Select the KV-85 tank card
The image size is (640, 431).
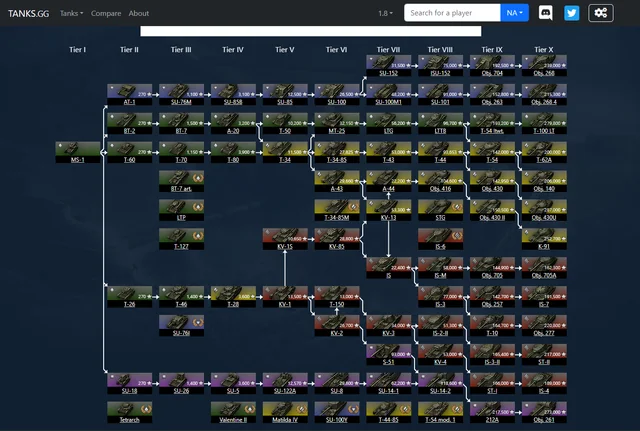tap(337, 239)
